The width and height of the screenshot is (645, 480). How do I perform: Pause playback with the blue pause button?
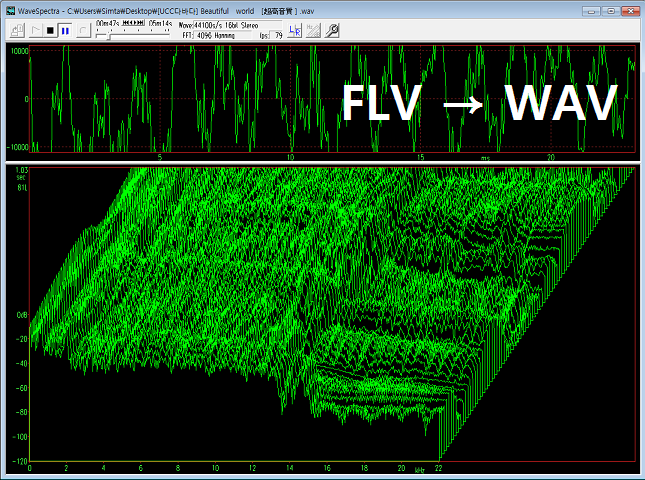(65, 30)
